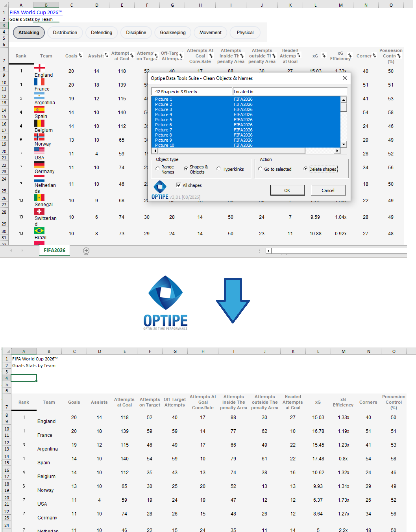The height and width of the screenshot is (532, 416).
Task: Click the Brazil flag image
Action: click(39, 231)
